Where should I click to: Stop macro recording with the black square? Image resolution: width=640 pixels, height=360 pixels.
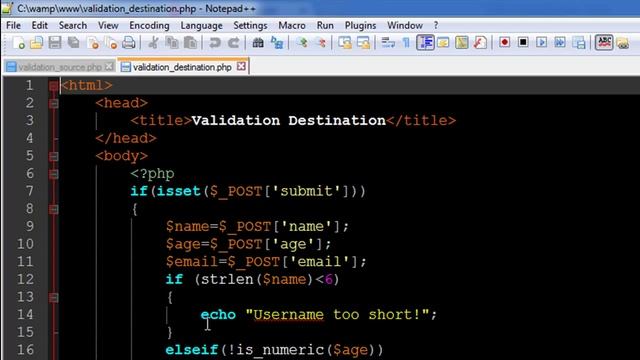tap(523, 42)
